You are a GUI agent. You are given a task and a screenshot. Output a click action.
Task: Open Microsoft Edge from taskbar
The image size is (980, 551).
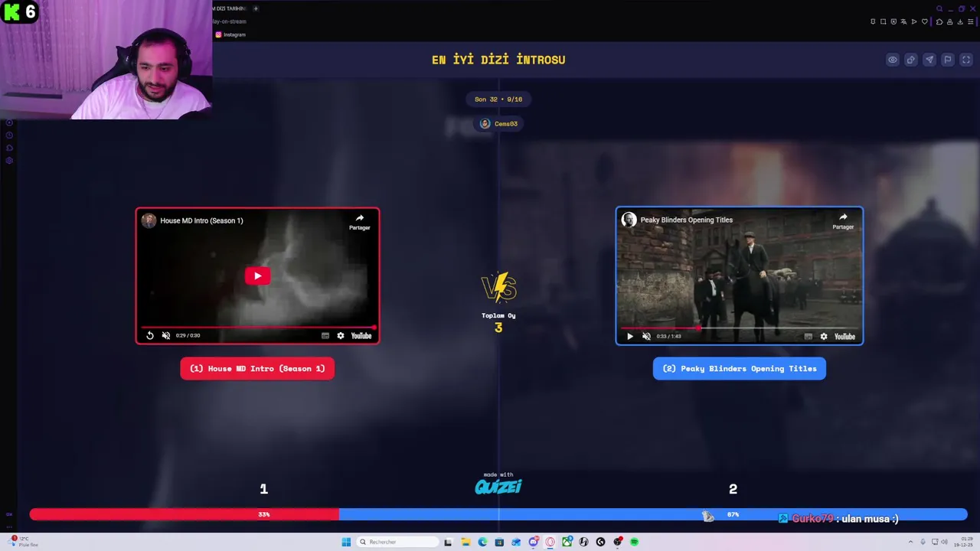point(482,542)
